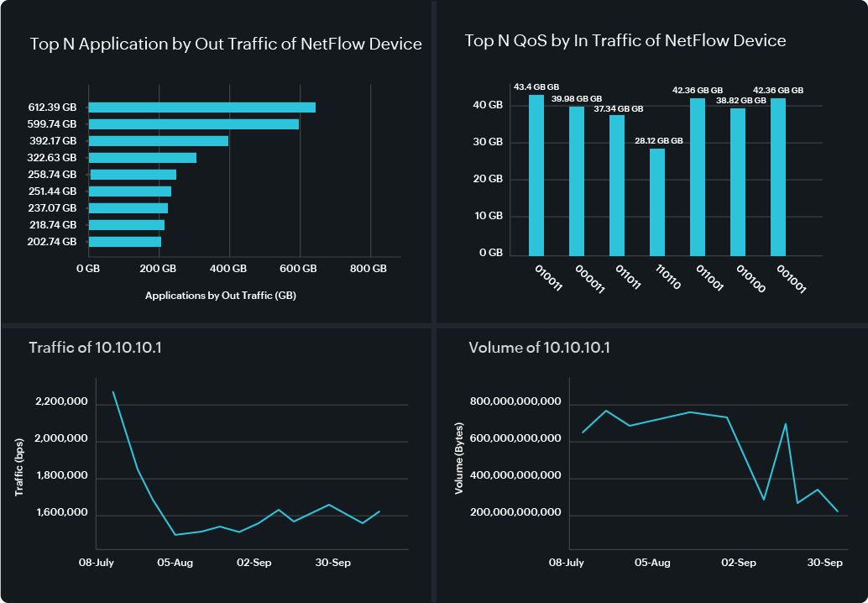Select the 28.12 GB data label

tap(657, 141)
